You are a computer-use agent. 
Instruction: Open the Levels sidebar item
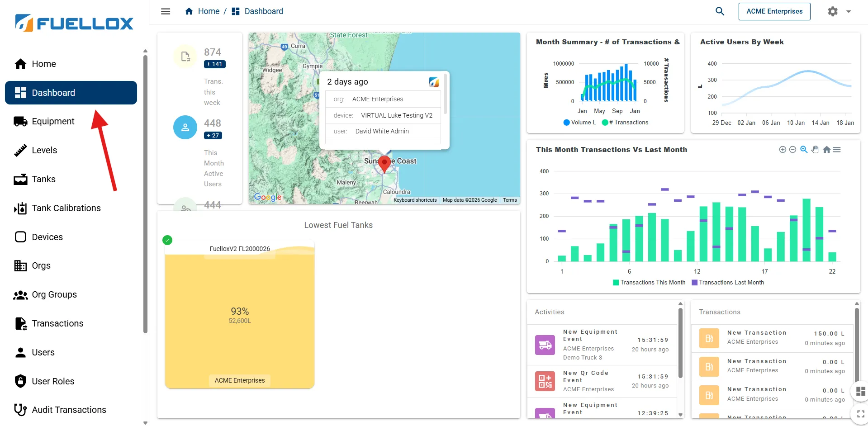click(71, 150)
